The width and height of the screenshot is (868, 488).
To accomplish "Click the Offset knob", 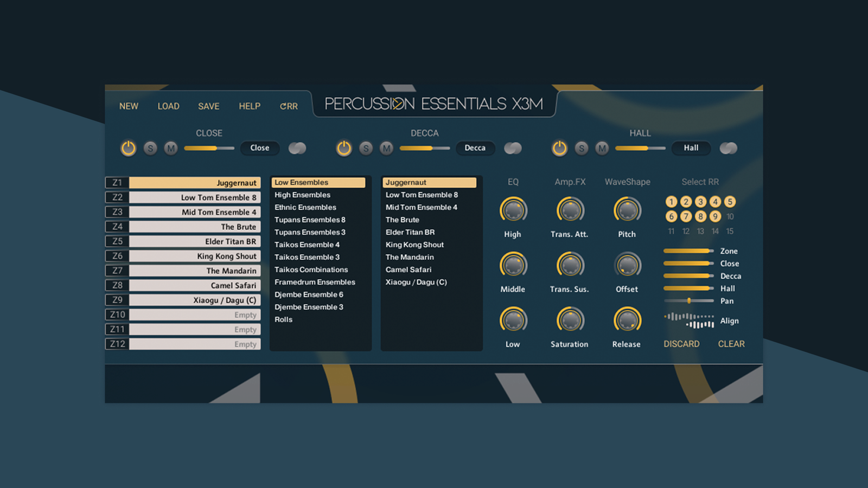I will tap(628, 265).
